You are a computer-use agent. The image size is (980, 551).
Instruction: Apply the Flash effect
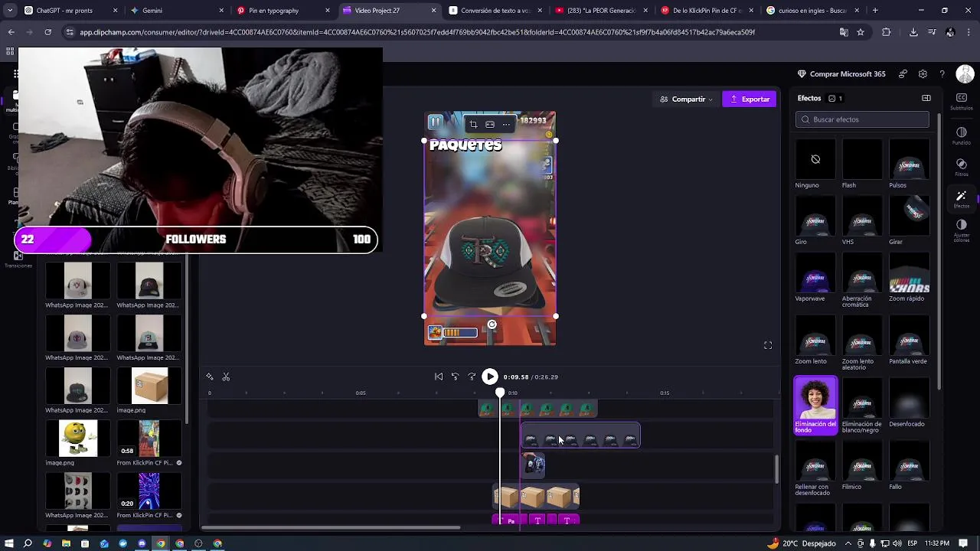click(x=862, y=164)
